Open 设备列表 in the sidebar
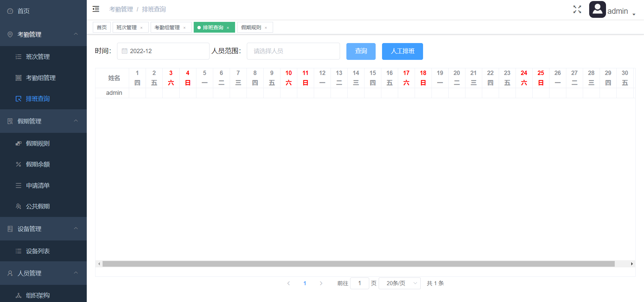Viewport: 644px width, 302px height. (43, 251)
